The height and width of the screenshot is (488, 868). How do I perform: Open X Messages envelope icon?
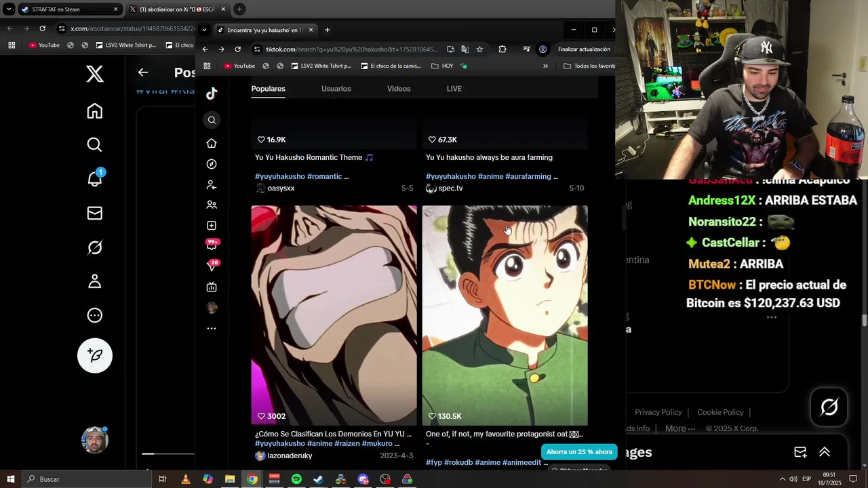click(95, 213)
